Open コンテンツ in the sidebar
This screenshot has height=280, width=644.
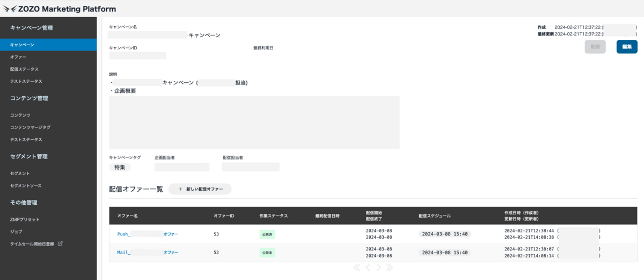tap(20, 116)
